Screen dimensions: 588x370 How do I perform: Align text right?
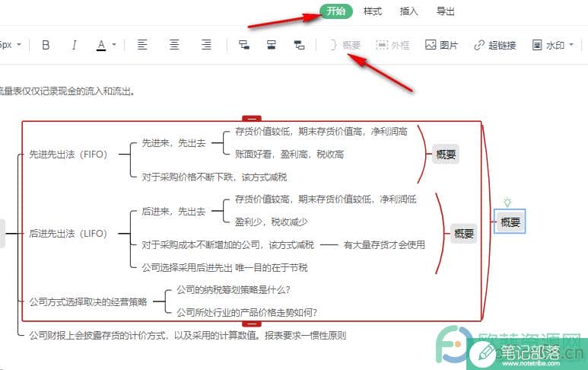(x=206, y=45)
